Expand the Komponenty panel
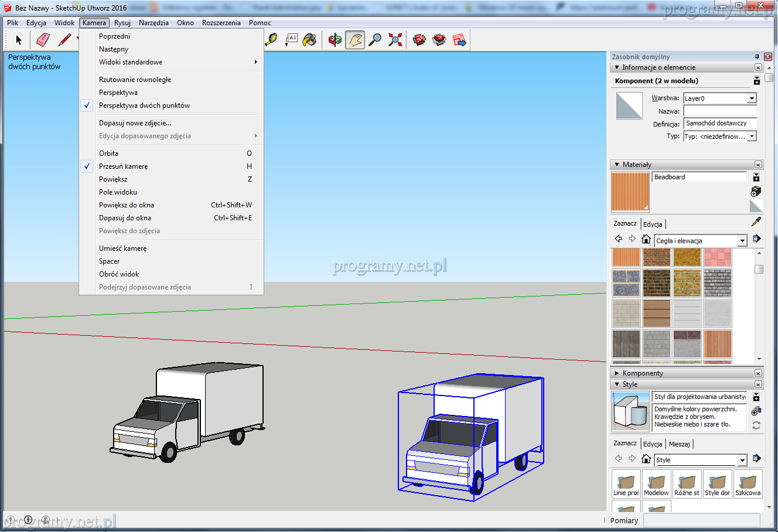 tap(643, 373)
